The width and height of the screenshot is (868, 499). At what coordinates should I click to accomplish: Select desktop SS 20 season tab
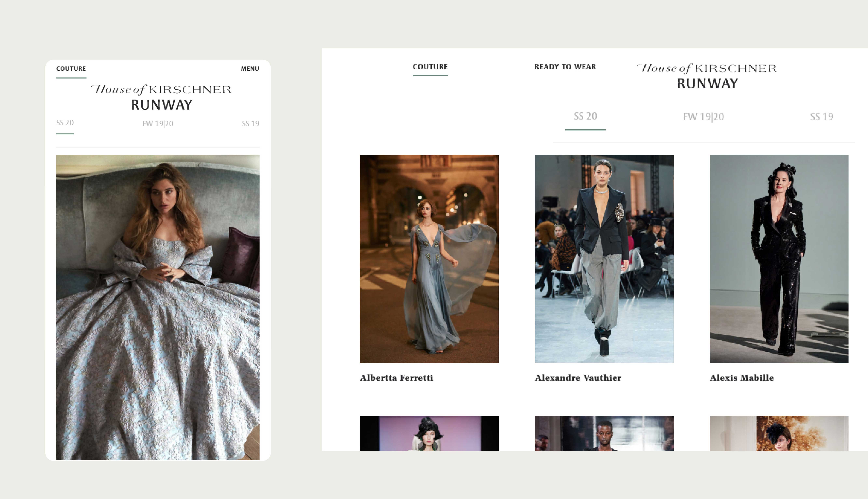point(585,116)
